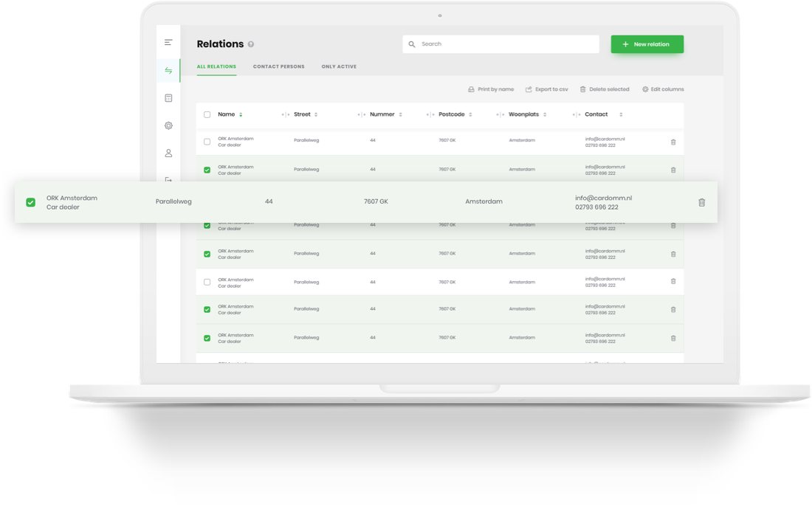This screenshot has width=812, height=512.
Task: Click 'Parallelweg' in the enlarged highlighted row
Action: 173,202
